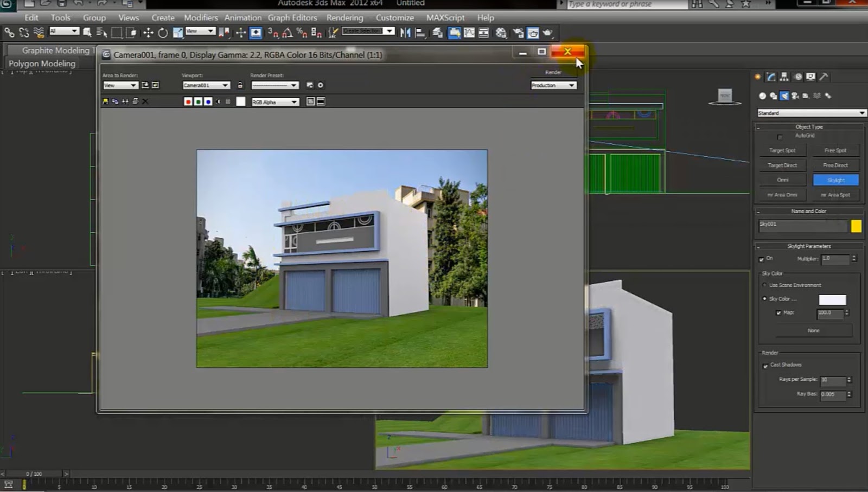
Task: Select the Select and Move tool
Action: (x=148, y=32)
